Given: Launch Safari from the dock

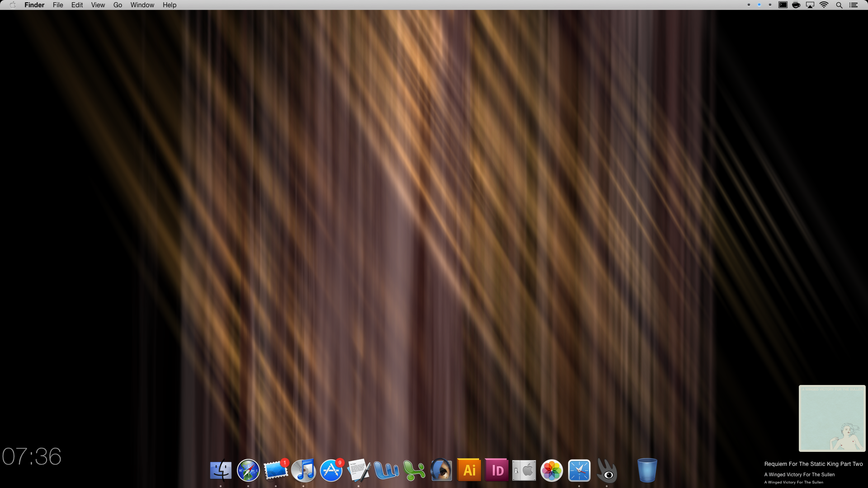Looking at the screenshot, I should click(248, 470).
